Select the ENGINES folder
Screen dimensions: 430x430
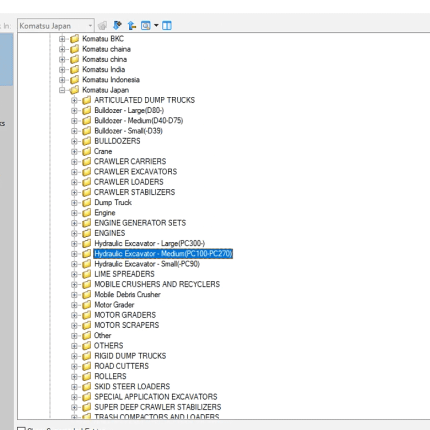pos(110,233)
